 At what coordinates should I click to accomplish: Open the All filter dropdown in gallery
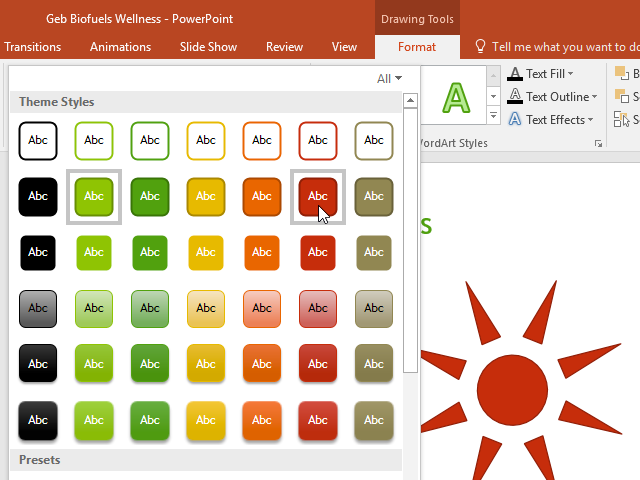tap(390, 78)
